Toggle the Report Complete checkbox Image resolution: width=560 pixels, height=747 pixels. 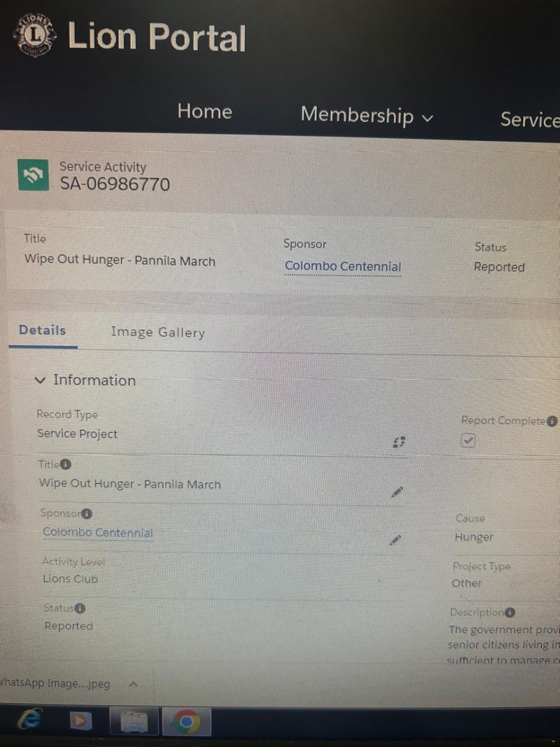click(468, 440)
